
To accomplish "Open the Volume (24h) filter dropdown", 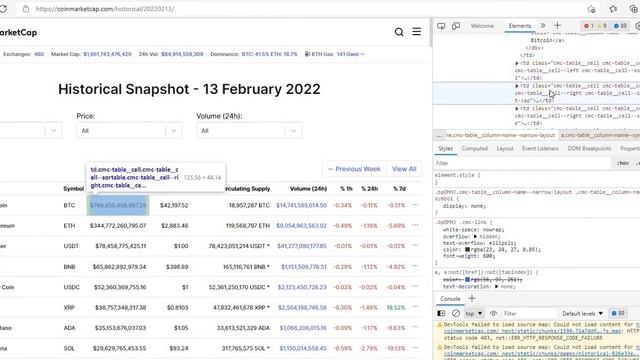I will coord(249,131).
